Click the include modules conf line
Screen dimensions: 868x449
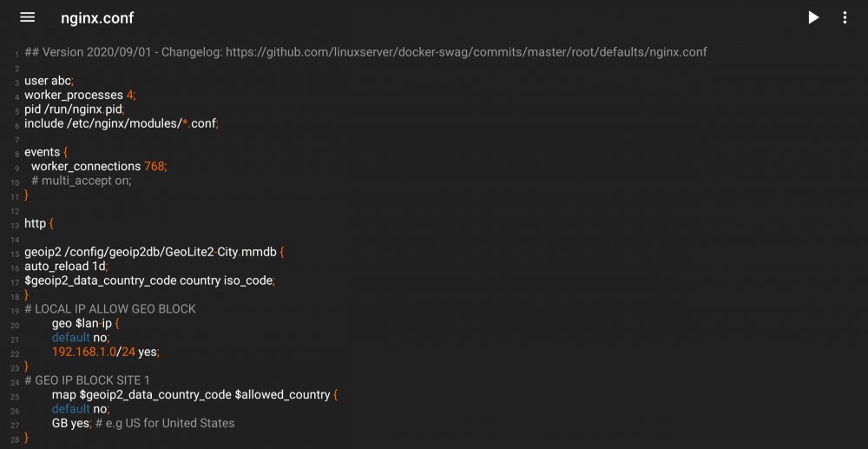click(x=122, y=123)
